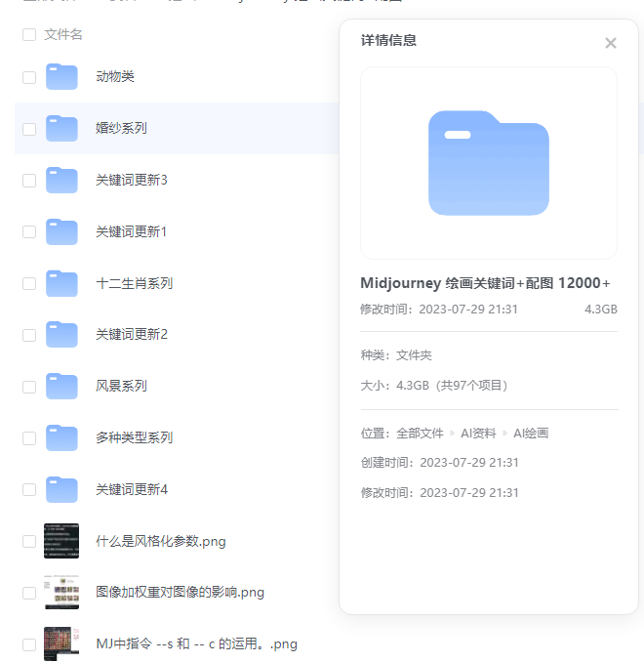644x663 pixels.
Task: Close the 详情信息 details panel
Action: tap(610, 43)
